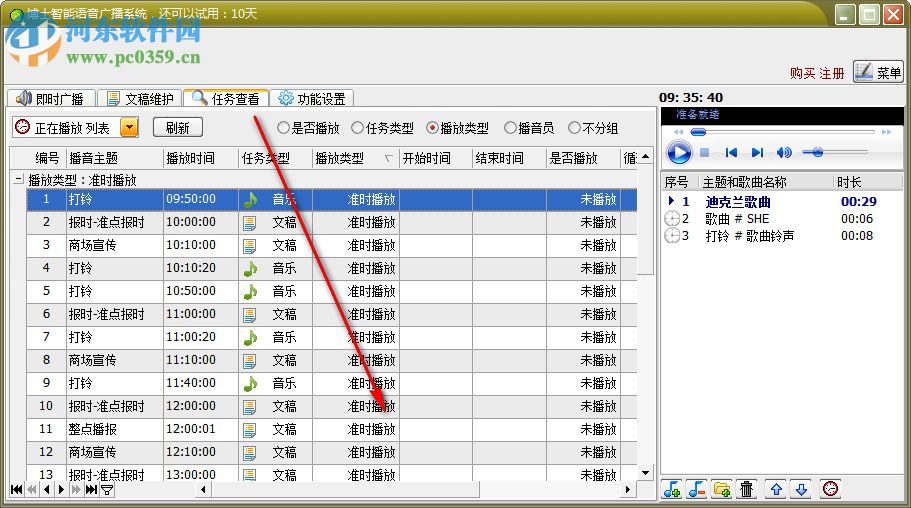Click the 刷新 refresh button

[178, 128]
